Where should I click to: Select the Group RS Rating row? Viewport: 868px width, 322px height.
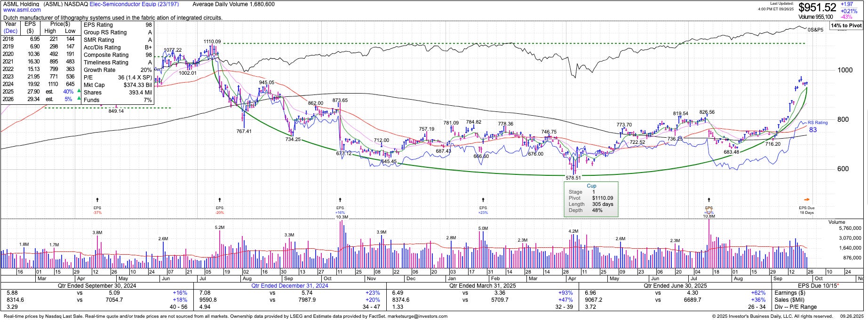tap(118, 32)
